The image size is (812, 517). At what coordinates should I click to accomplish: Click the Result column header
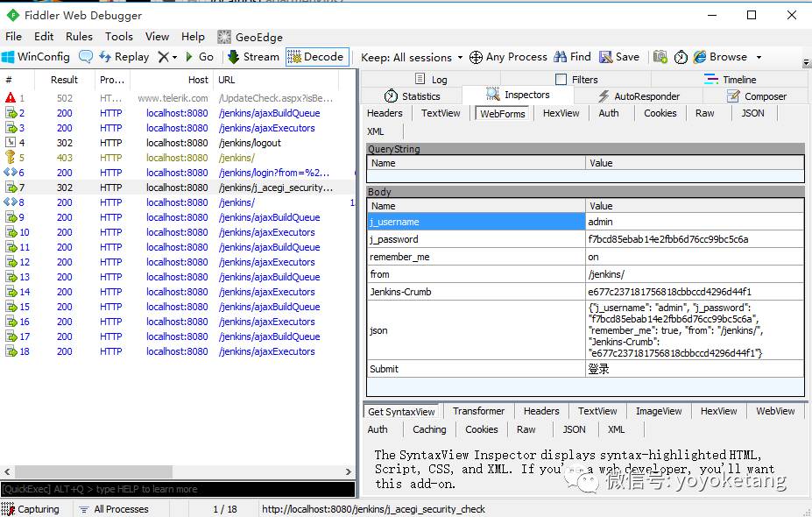click(x=64, y=80)
